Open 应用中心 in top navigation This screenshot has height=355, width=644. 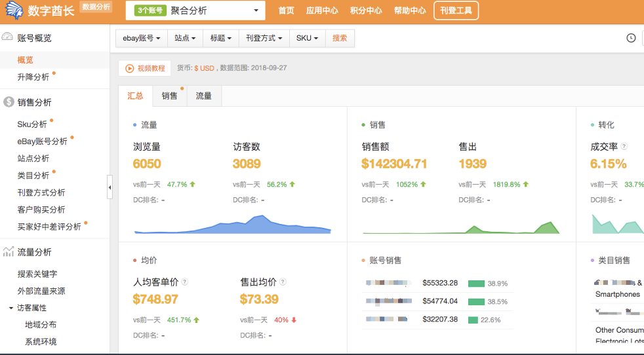pos(322,10)
